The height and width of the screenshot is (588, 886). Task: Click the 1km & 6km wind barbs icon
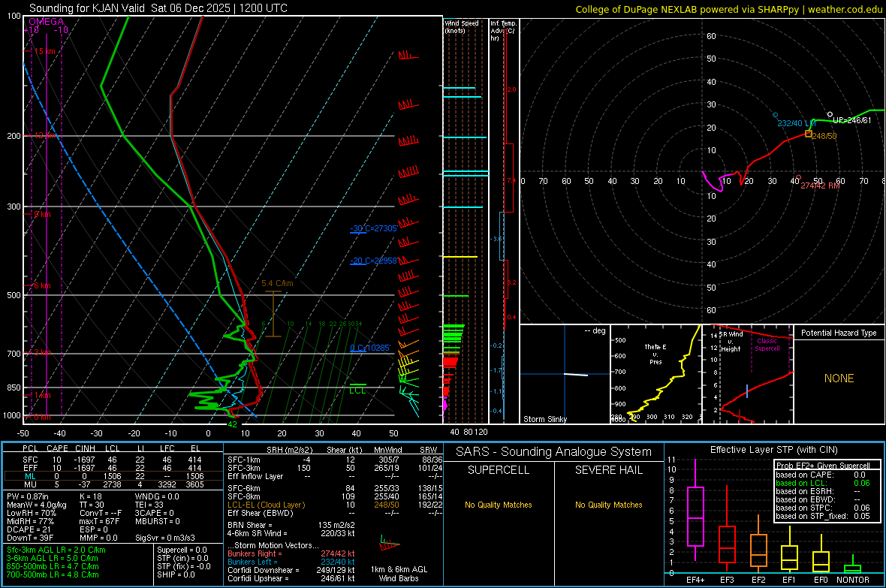click(390, 544)
